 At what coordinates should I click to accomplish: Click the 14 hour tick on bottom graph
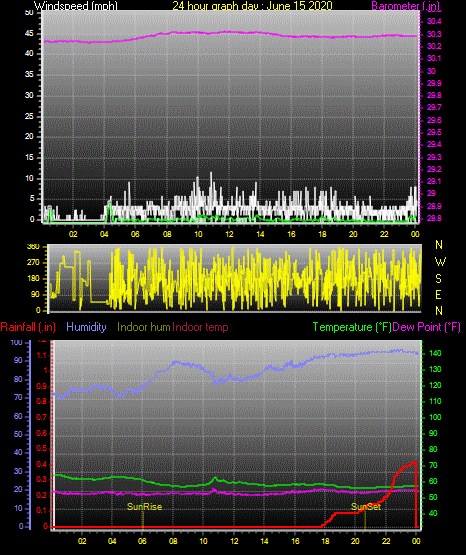click(x=264, y=541)
